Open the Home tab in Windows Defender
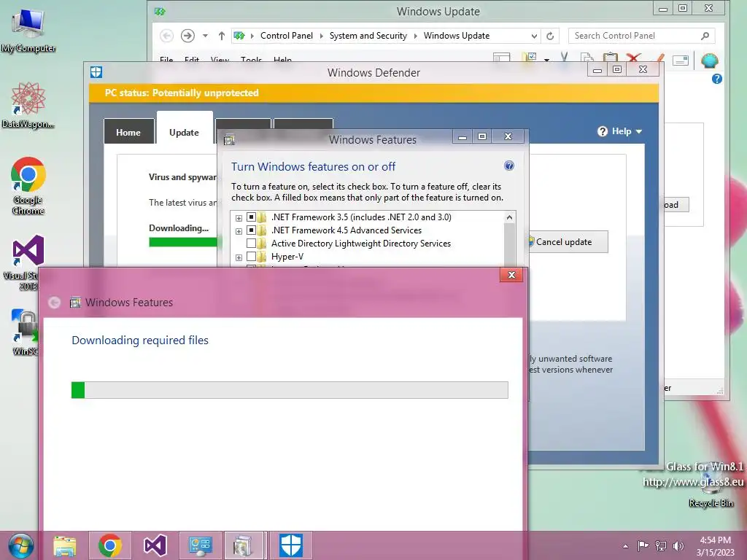The image size is (747, 560). (128, 132)
